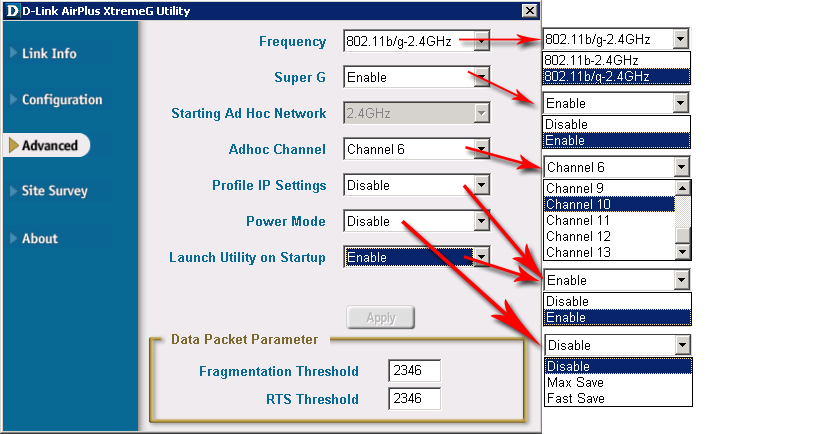The width and height of the screenshot is (838, 434).
Task: Click the Profile IP Settings label
Action: tap(269, 185)
